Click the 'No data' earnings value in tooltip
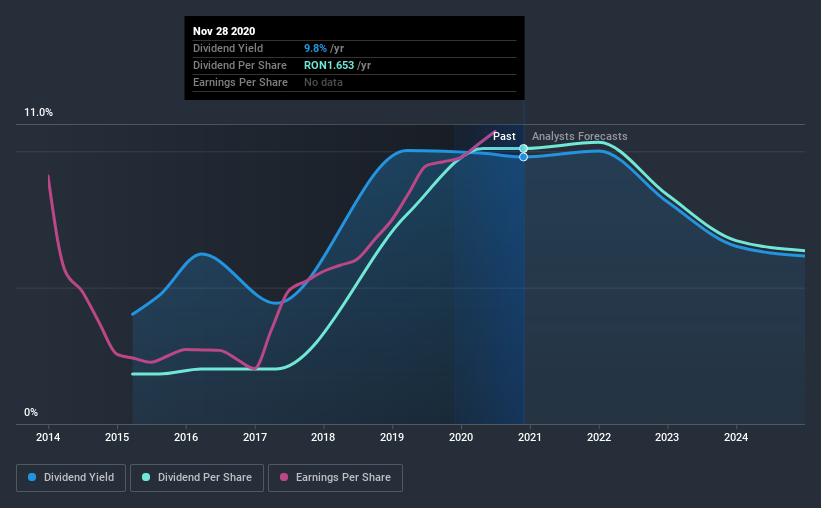Image resolution: width=821 pixels, height=508 pixels. pyautogui.click(x=324, y=82)
